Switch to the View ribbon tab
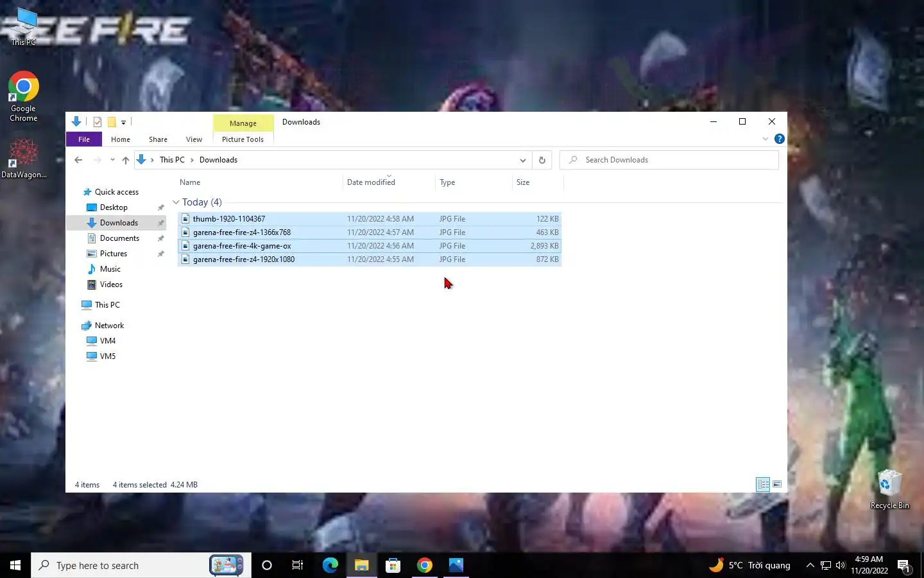The image size is (924, 578). point(194,139)
